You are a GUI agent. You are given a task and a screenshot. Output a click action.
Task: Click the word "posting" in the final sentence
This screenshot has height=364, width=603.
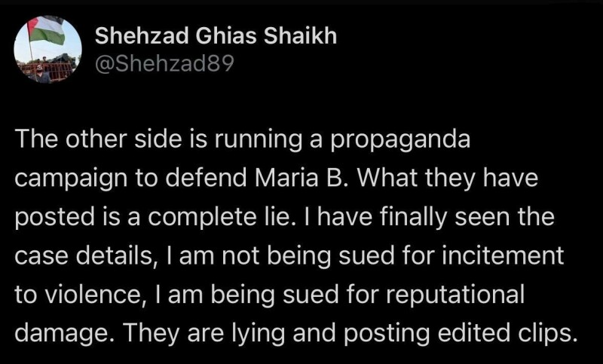[387, 334]
